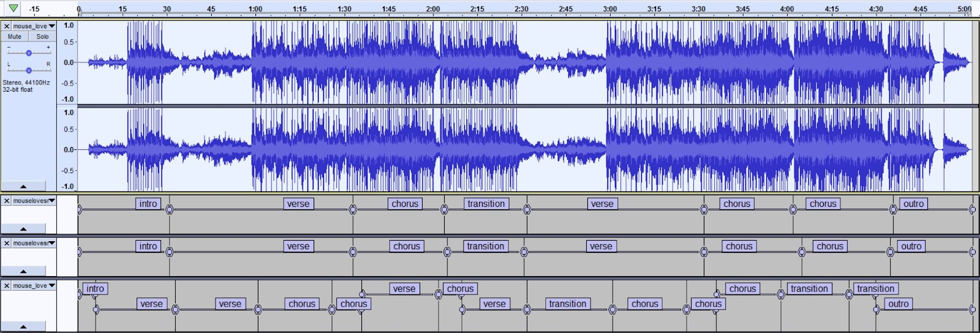This screenshot has height=333, width=980.
Task: Select the verse label near 3:00 in the upper mouselovesr track
Action: 602,204
